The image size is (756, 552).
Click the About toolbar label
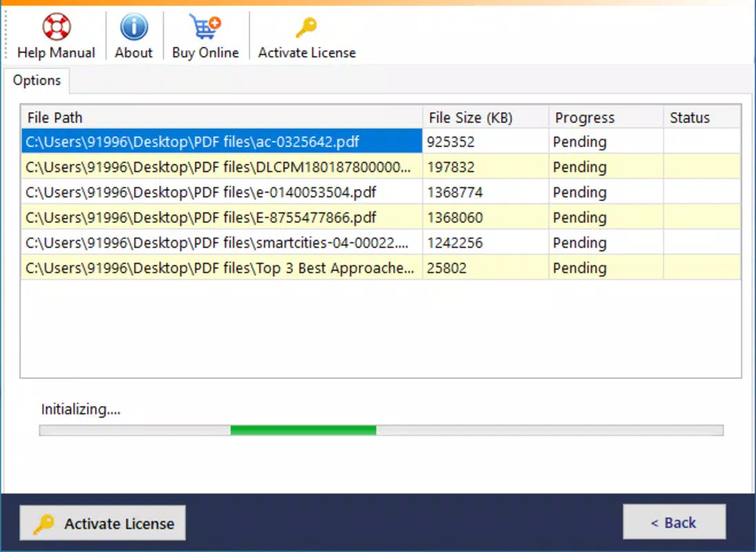click(x=134, y=52)
